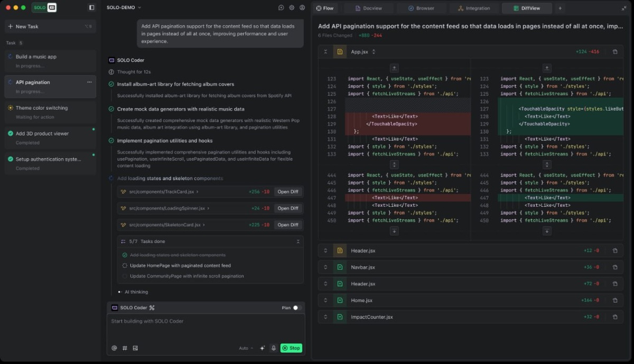This screenshot has height=364, width=634.
Task: Open the user account icon
Action: point(302,8)
